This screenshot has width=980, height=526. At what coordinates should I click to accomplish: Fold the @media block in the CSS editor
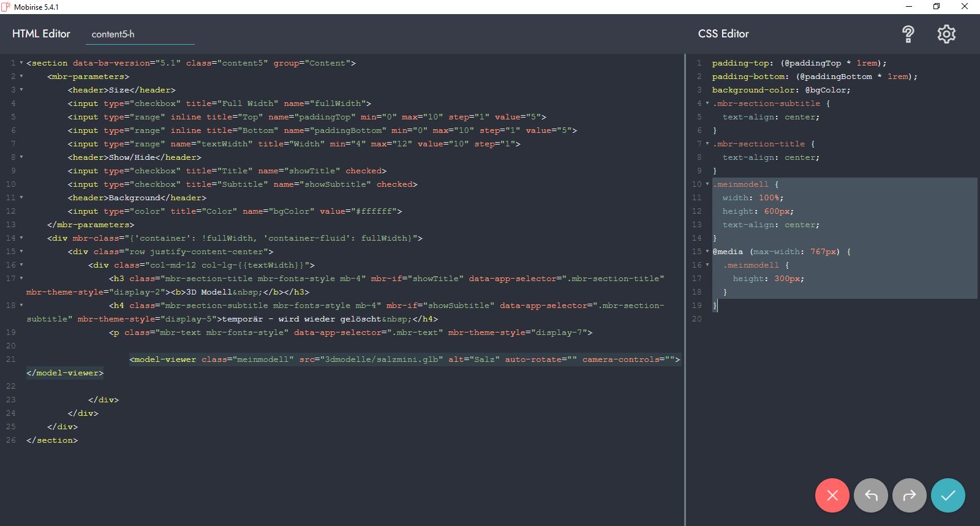[707, 252]
